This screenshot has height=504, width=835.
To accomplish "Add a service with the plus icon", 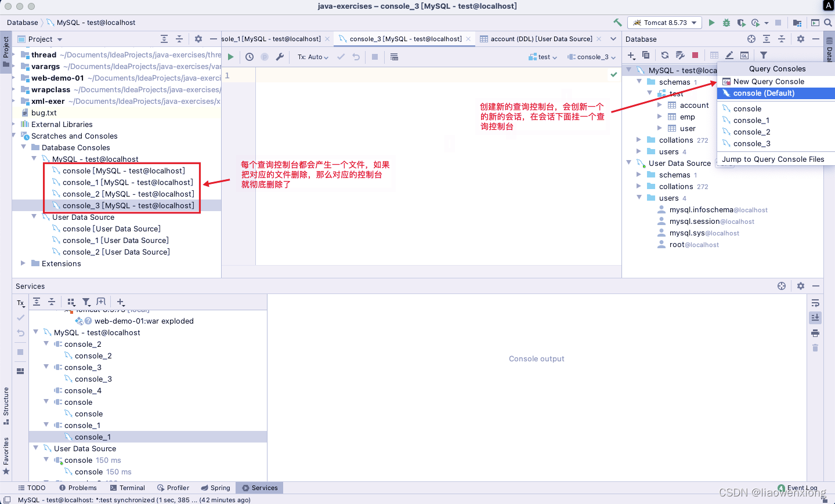I will point(121,302).
